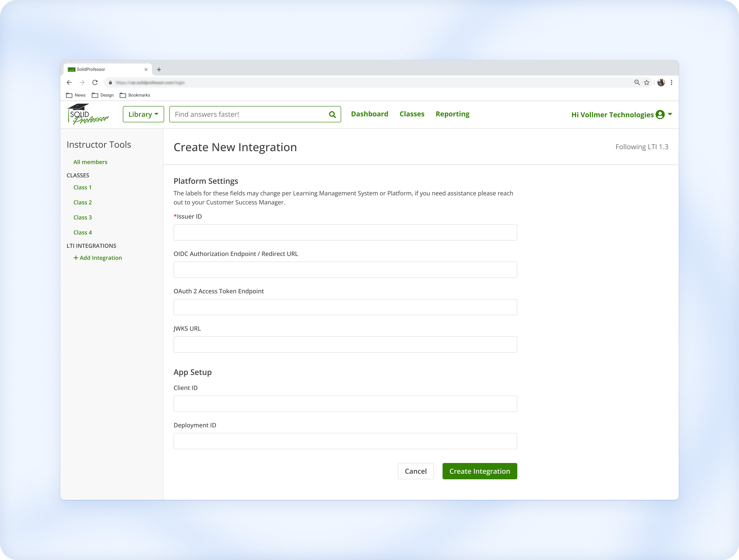Viewport: 739px width, 560px height.
Task: Open the News bookmarks folder
Action: [x=76, y=95]
